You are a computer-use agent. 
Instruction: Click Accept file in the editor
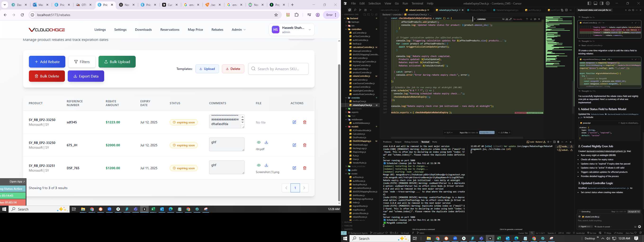(x=487, y=133)
